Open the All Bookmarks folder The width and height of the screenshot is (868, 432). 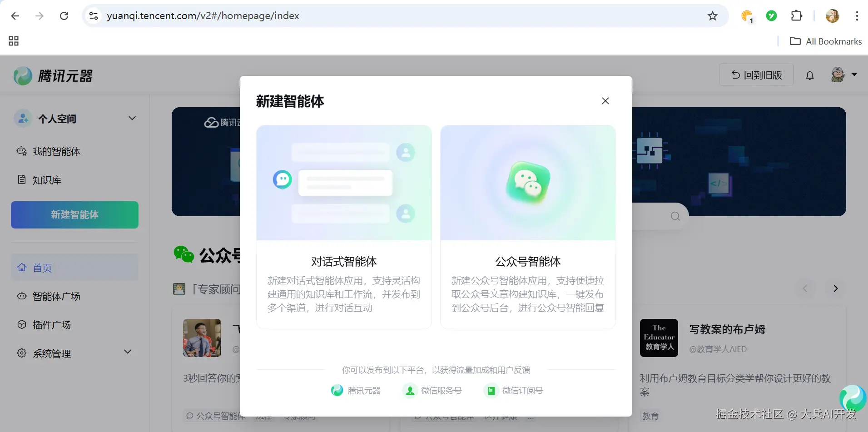(826, 41)
